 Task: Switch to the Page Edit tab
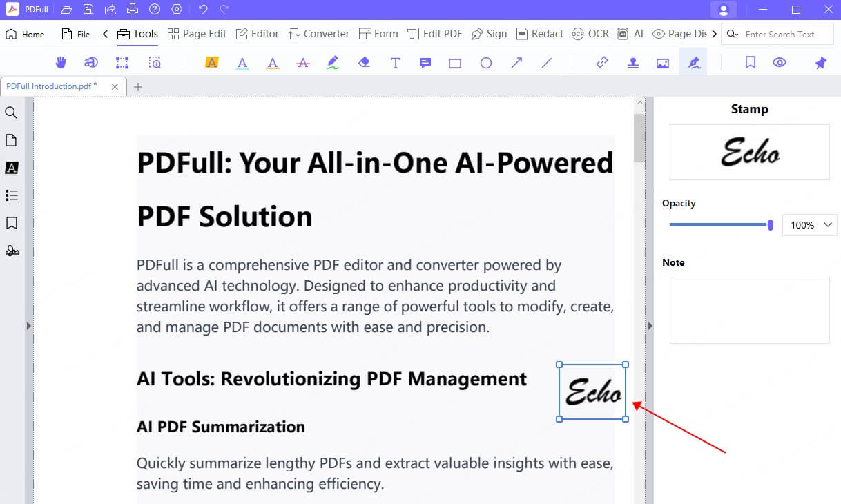click(197, 34)
